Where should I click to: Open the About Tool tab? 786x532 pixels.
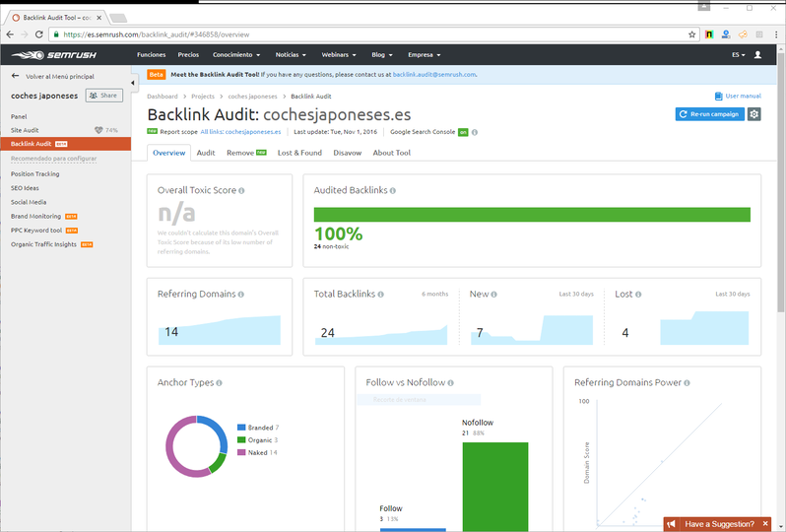tap(391, 153)
